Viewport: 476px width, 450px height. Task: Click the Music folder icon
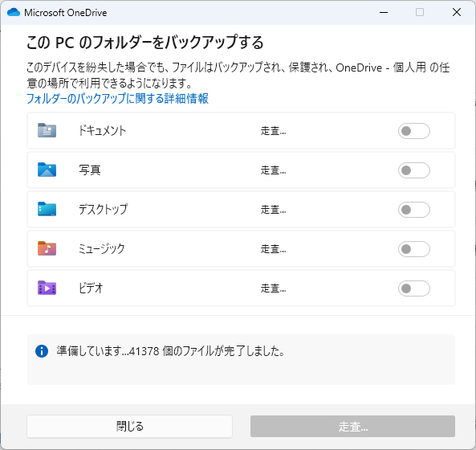(x=47, y=248)
